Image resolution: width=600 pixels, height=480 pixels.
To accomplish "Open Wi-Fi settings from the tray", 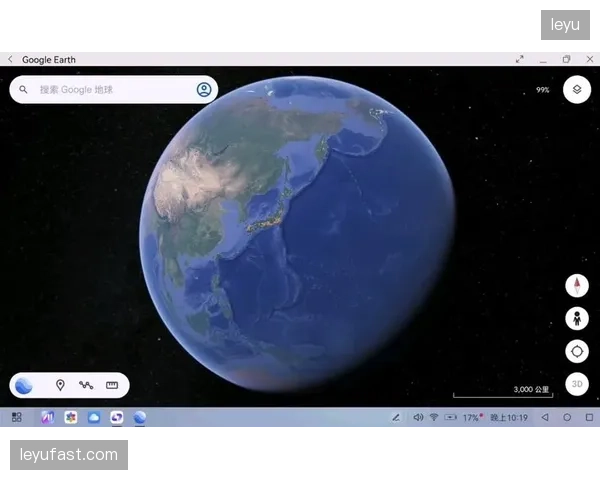I will pos(434,417).
